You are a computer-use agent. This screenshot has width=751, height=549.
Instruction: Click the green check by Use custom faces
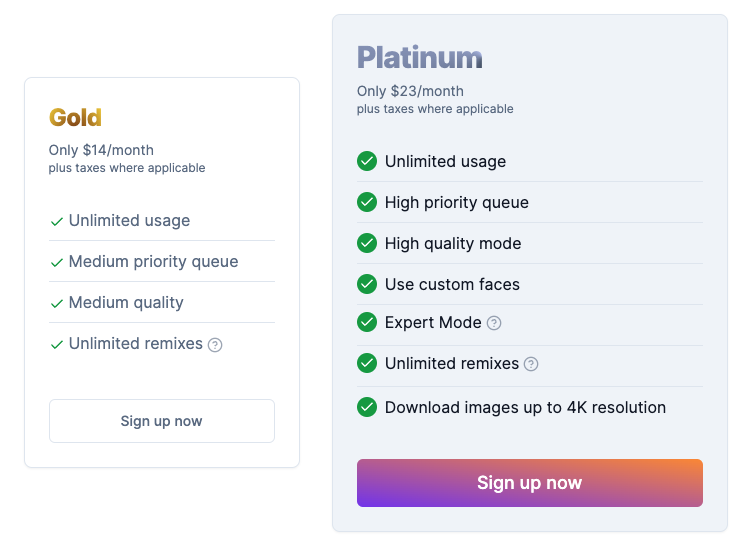367,284
